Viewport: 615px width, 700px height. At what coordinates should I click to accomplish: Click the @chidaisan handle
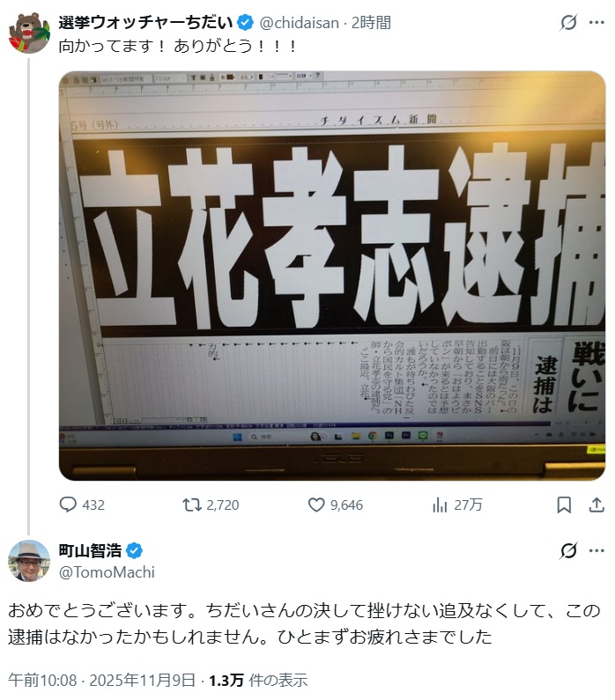[300, 23]
